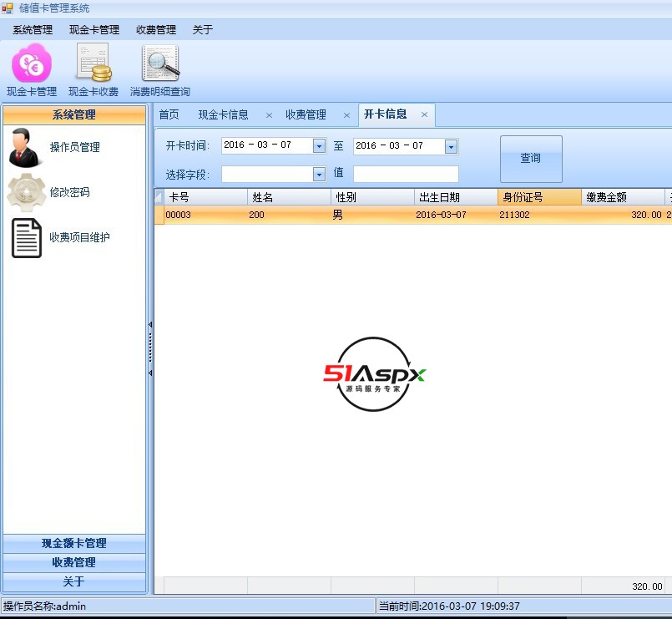Open 现金卡管理 toolbar icon

pos(32,70)
